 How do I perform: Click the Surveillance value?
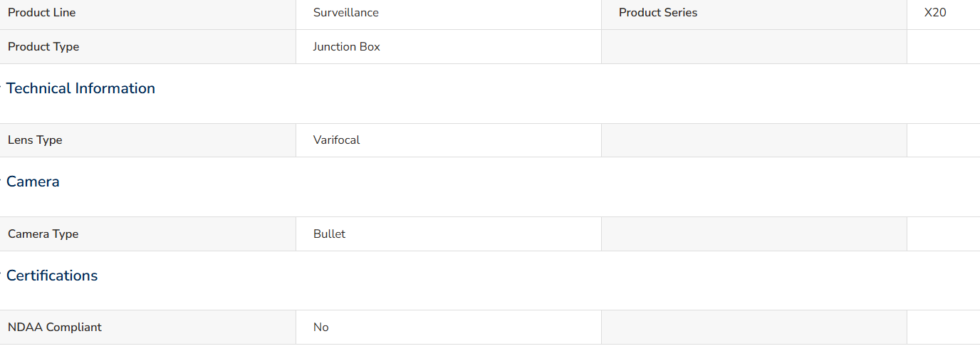tap(346, 13)
